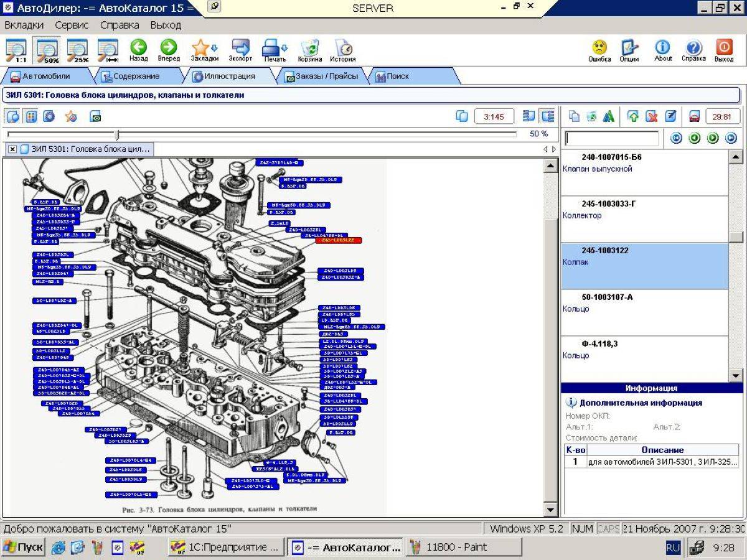The height and width of the screenshot is (560, 747).
Task: Toggle the magnifier view icon in illustration toolbar
Action: click(13, 116)
